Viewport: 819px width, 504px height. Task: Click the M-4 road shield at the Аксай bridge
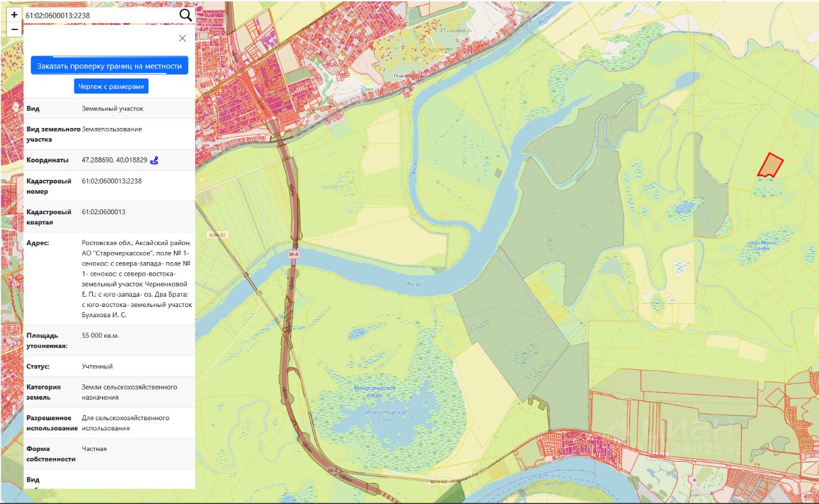(294, 255)
